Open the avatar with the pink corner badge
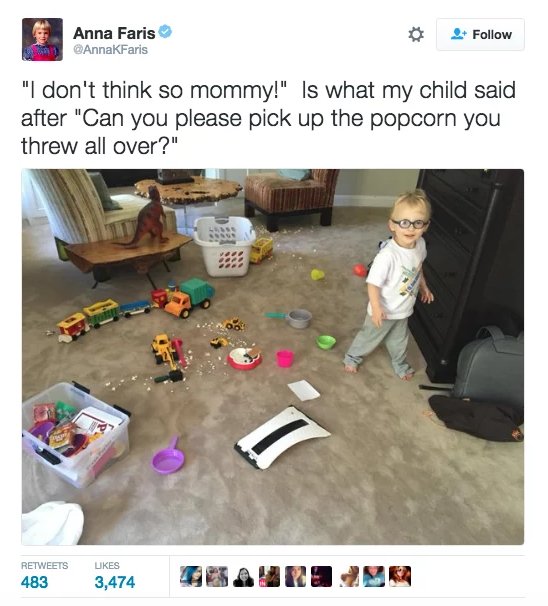Viewport: 548px width, 606px height. click(x=269, y=576)
